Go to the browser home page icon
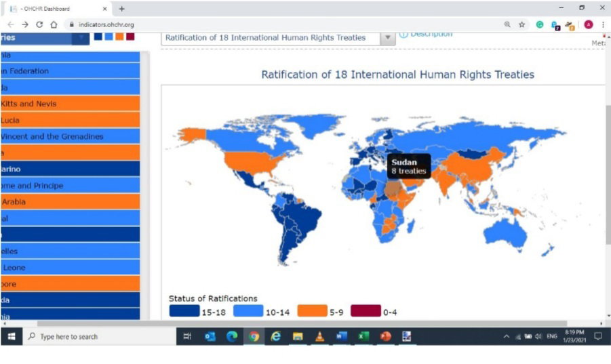 click(x=54, y=24)
